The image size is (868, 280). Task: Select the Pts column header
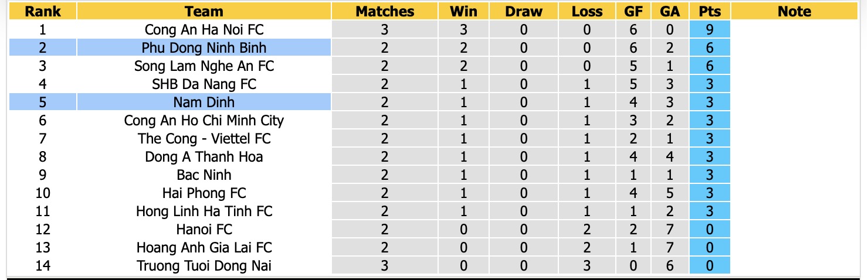[710, 11]
